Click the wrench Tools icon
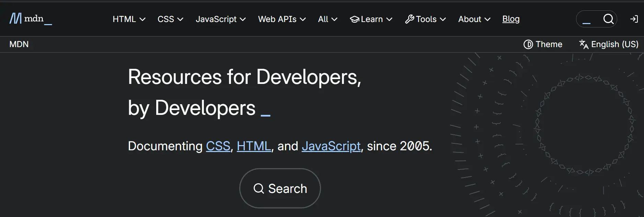 pos(410,19)
